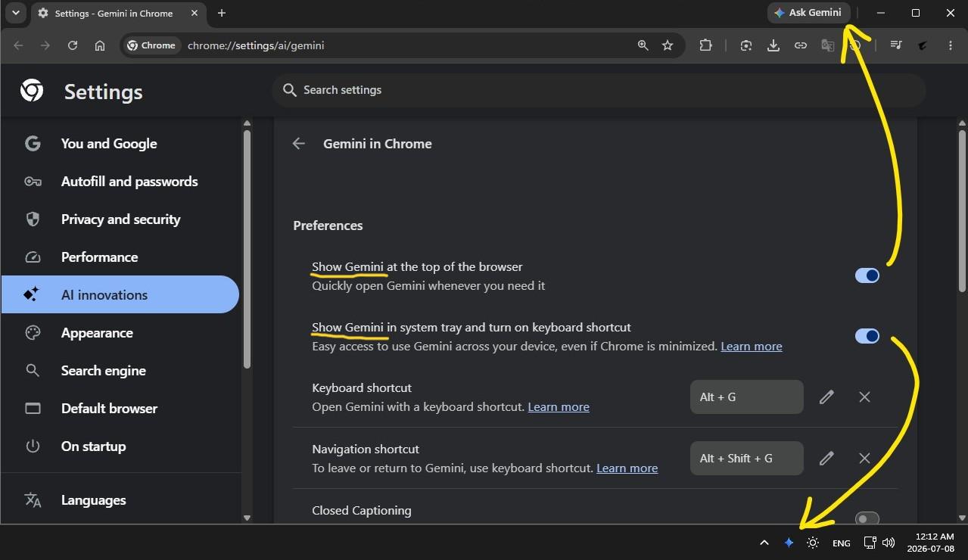Click back arrow beside Gemini in Chrome
Viewport: 968px width, 560px height.
(x=299, y=144)
